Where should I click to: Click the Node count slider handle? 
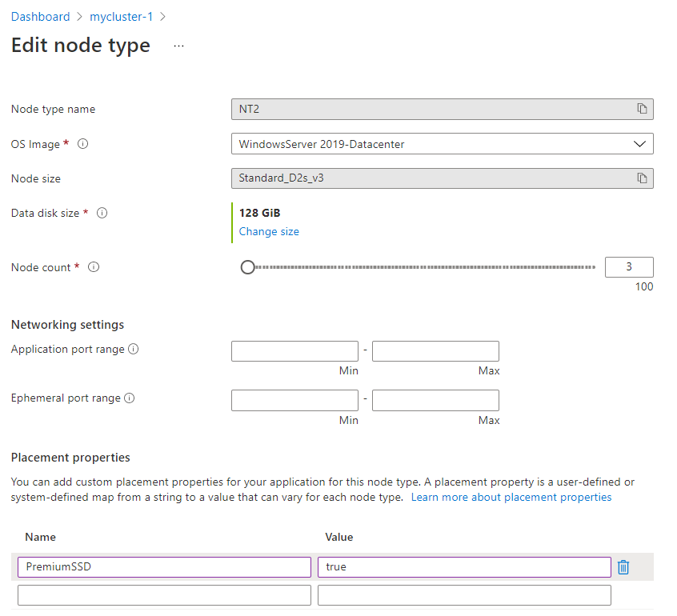pyautogui.click(x=248, y=267)
